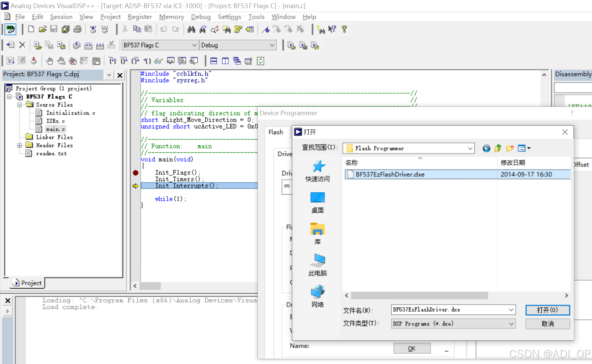Click Create New Folder icon in dialog
The width and height of the screenshot is (592, 364).
(510, 148)
